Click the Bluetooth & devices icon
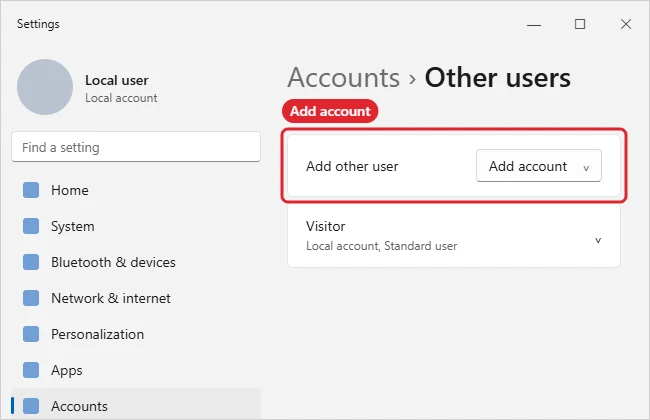Screen dimensions: 650x420 coord(31,262)
